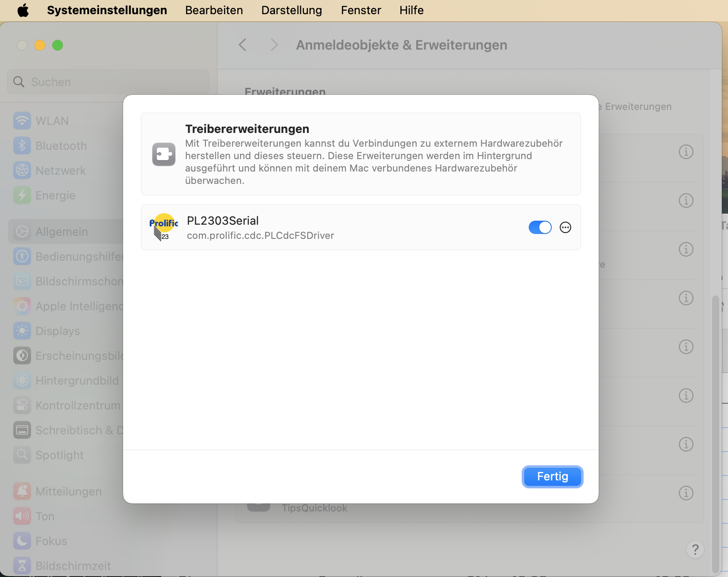Toggle the PL2303Serial driver extension switch
The height and width of the screenshot is (577, 728).
click(x=540, y=227)
